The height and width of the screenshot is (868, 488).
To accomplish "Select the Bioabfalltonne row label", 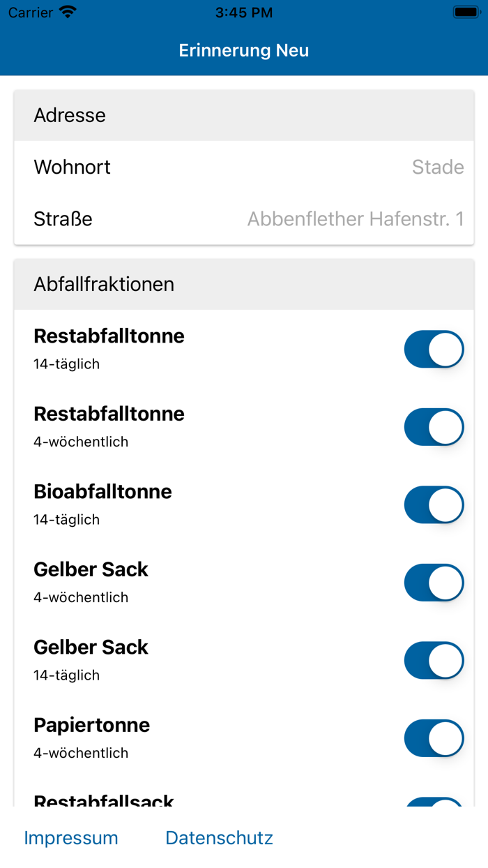I will tap(102, 491).
